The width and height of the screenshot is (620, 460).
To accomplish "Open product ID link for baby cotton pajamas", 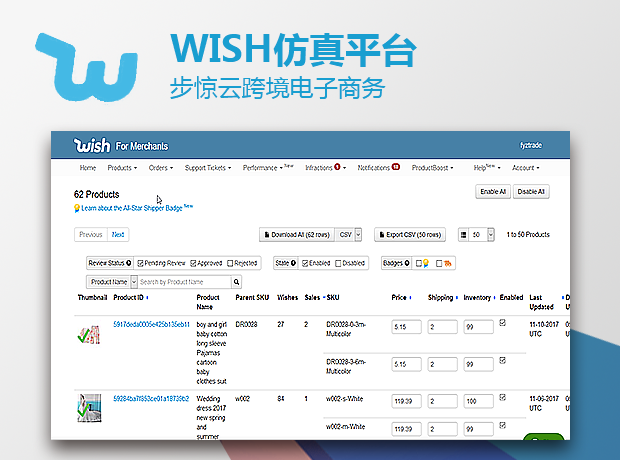I will (151, 324).
